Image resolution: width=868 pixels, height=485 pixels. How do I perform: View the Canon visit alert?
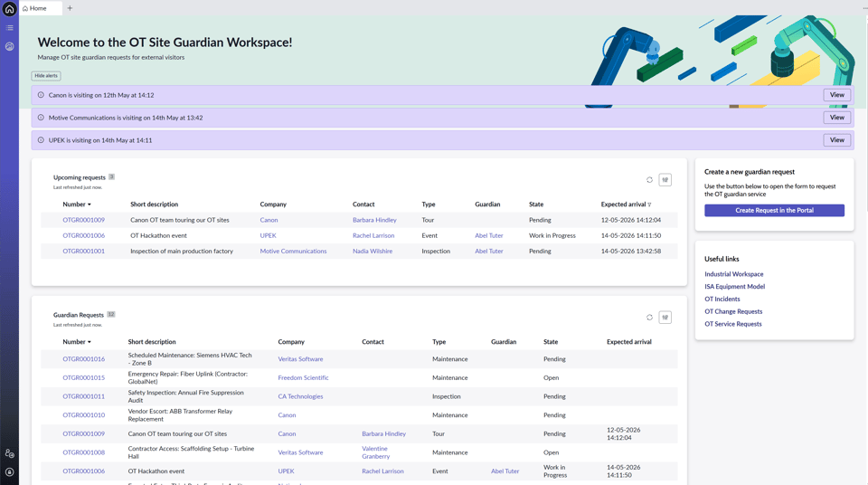click(x=836, y=95)
